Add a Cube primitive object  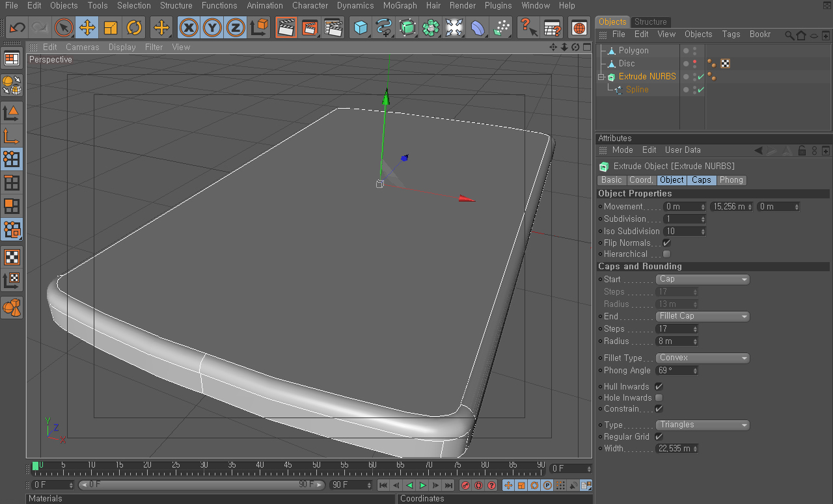tap(361, 27)
